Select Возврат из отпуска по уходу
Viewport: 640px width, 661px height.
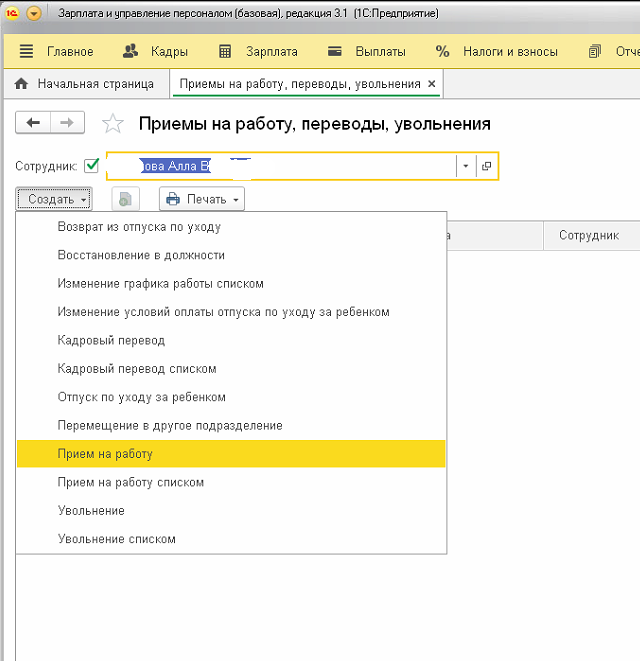point(231,227)
